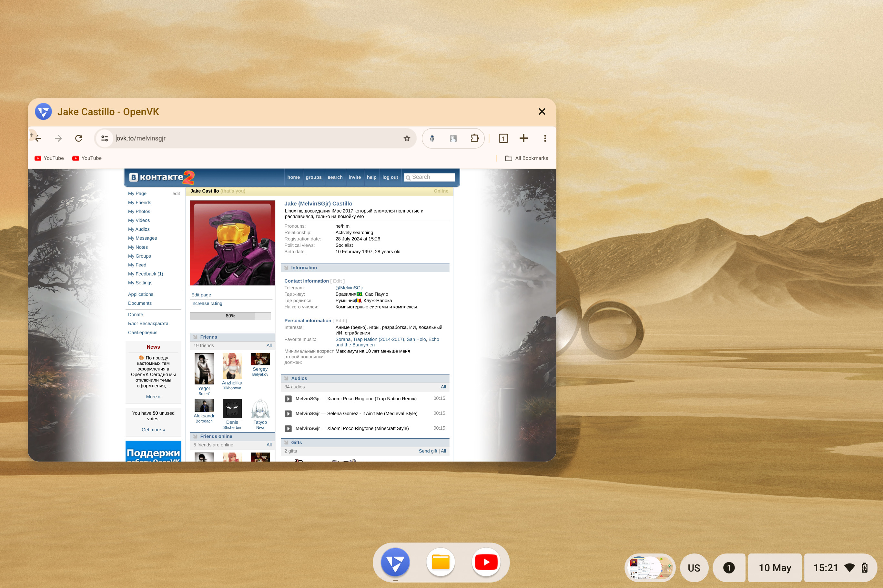Click the Increase rating link
The height and width of the screenshot is (588, 883).
(206, 304)
